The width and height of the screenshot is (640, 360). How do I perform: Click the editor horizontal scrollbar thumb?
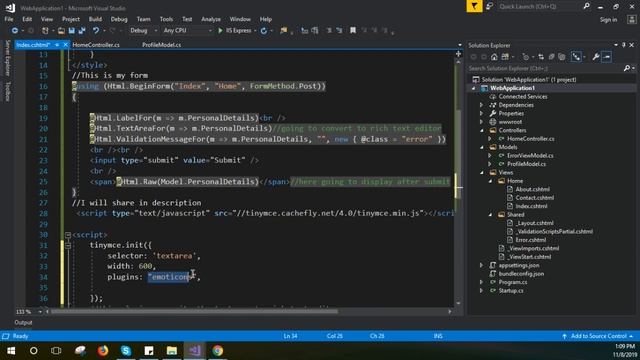click(x=194, y=311)
